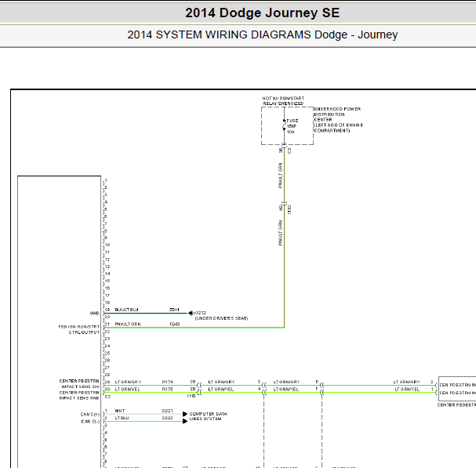This screenshot has width=476, height=468.
Task: Click the "D222" circuit number
Action: pyautogui.click(x=168, y=418)
